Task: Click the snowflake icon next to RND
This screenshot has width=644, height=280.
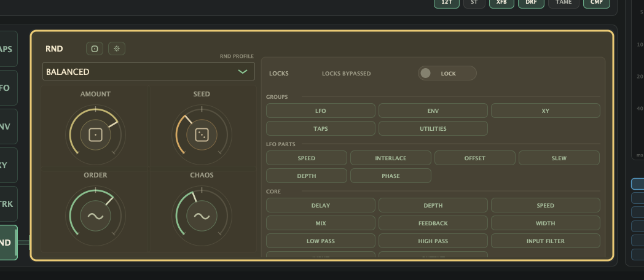Action: 117,49
